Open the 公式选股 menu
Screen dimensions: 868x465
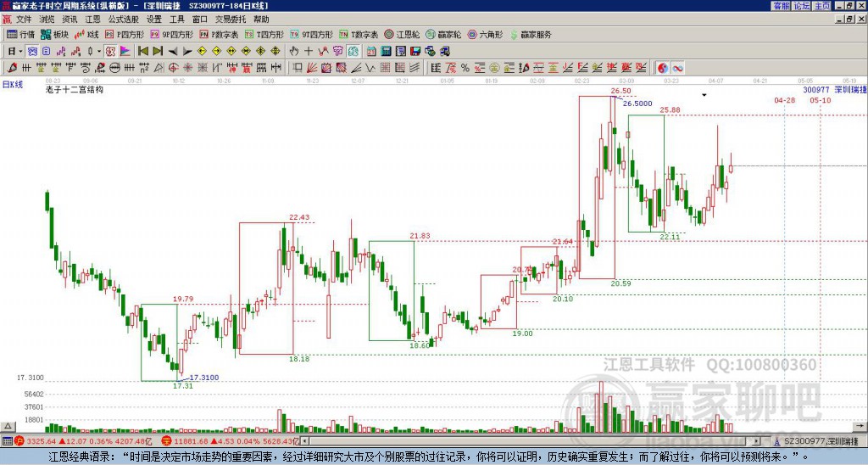pos(124,20)
